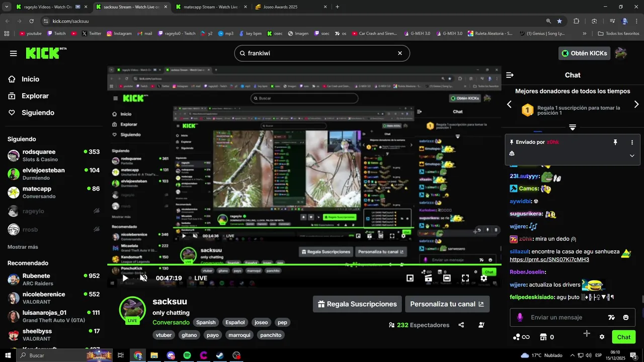Image resolution: width=644 pixels, height=362 pixels.
Task: Open matecapp channel in sidebar
Action: [x=53, y=192]
